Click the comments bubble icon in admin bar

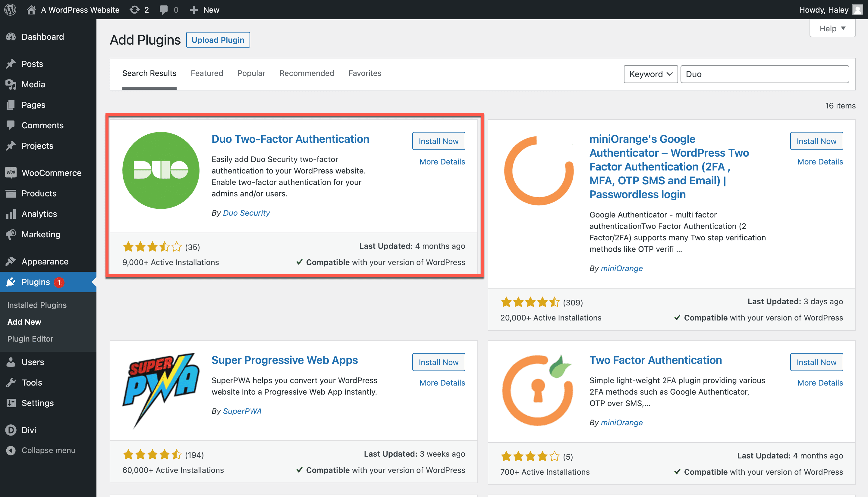[x=164, y=10]
